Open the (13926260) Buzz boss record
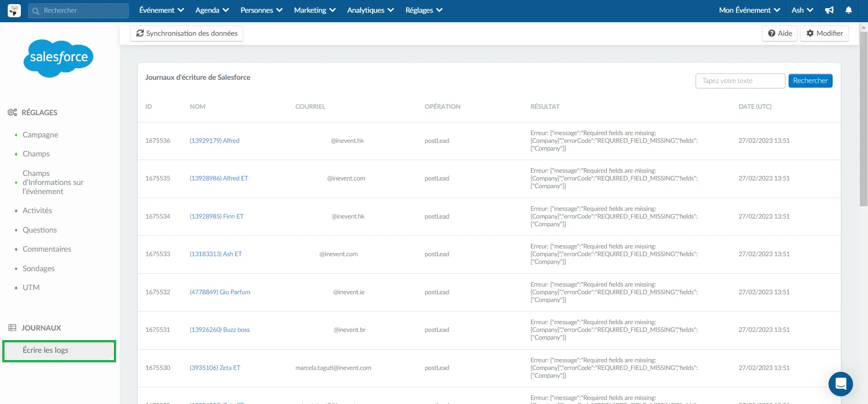 (220, 330)
